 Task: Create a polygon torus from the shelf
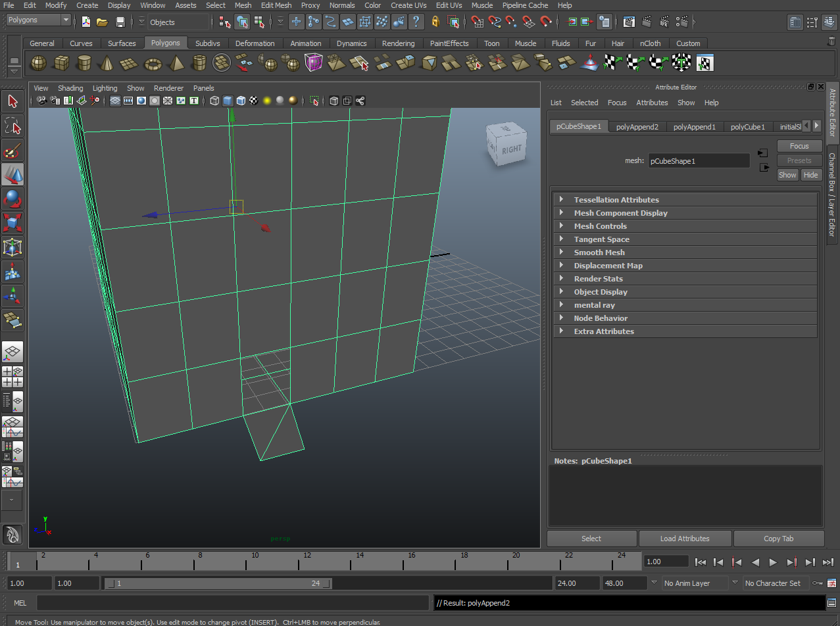point(153,63)
